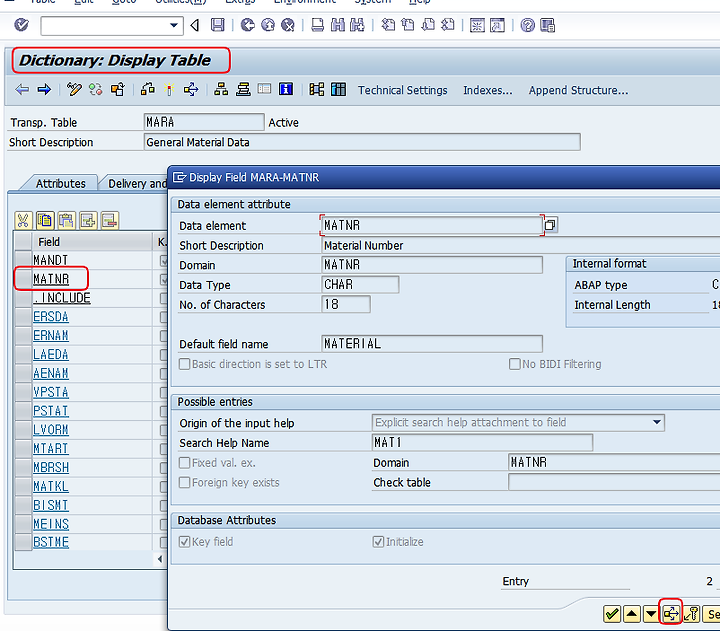720x631 pixels.
Task: Click the Transp. Table name field MARA
Action: pos(204,122)
